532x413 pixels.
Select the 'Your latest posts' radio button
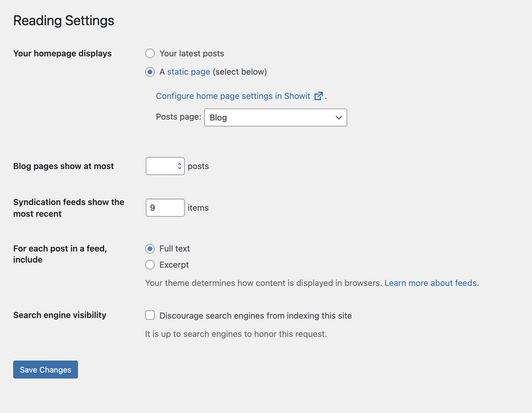(150, 53)
